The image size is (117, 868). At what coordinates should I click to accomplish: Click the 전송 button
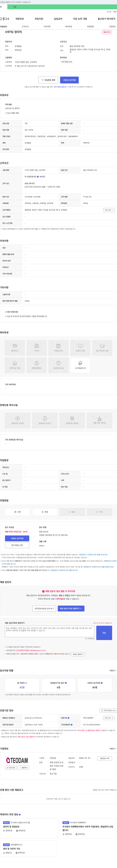104,633
